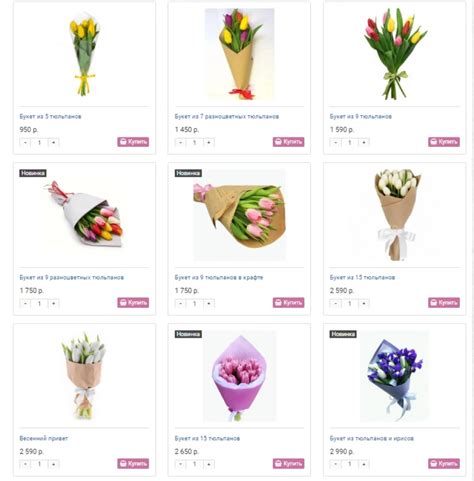Add the 5 tulips bouquet to cart
The width and height of the screenshot is (474, 481).
pyautogui.click(x=133, y=142)
